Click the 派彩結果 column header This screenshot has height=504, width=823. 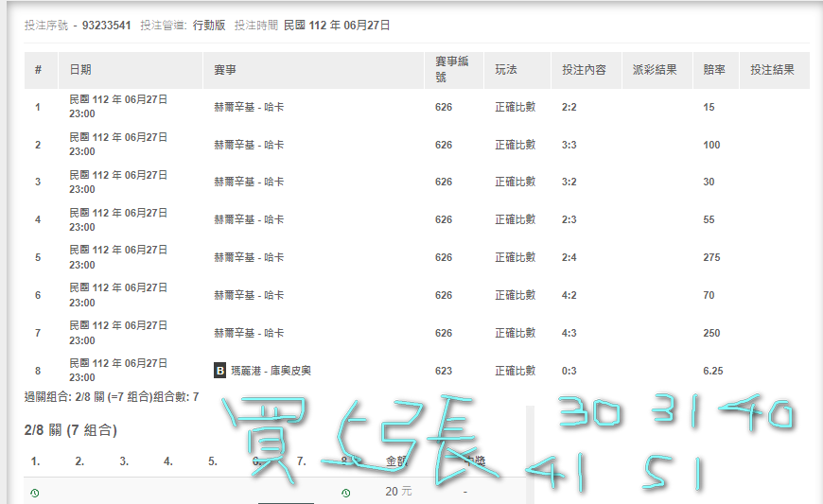click(655, 70)
